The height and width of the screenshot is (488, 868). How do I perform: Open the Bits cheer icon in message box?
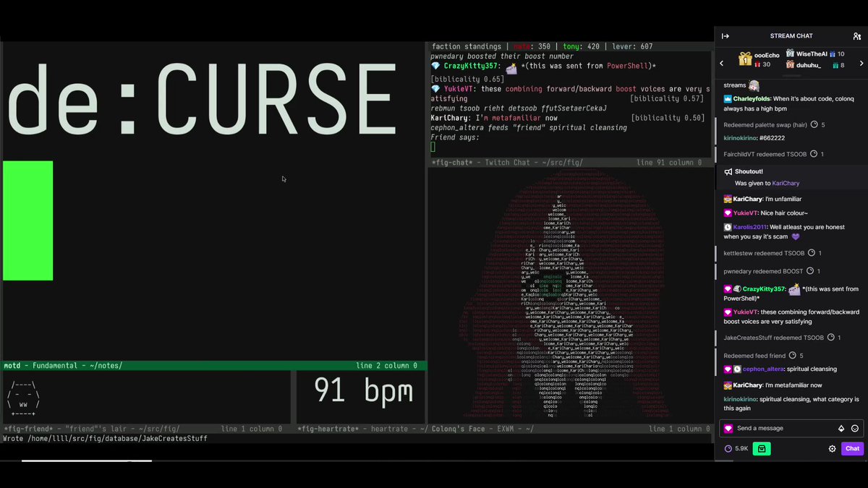(x=841, y=428)
